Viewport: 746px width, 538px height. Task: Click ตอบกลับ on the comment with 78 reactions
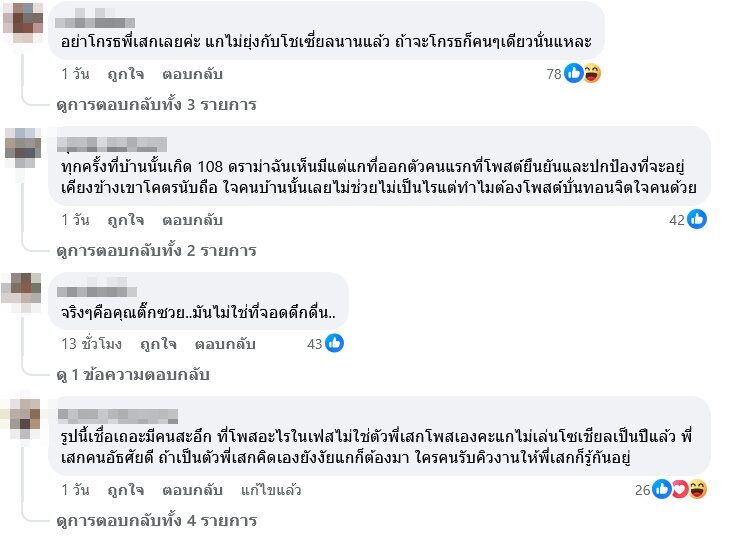(x=191, y=74)
